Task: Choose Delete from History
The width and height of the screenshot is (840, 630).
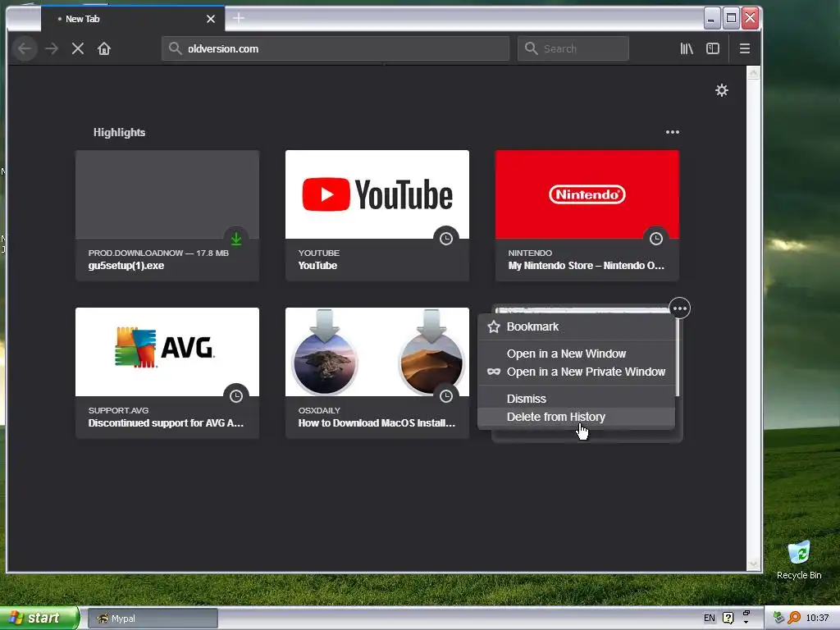Action: pos(576,417)
